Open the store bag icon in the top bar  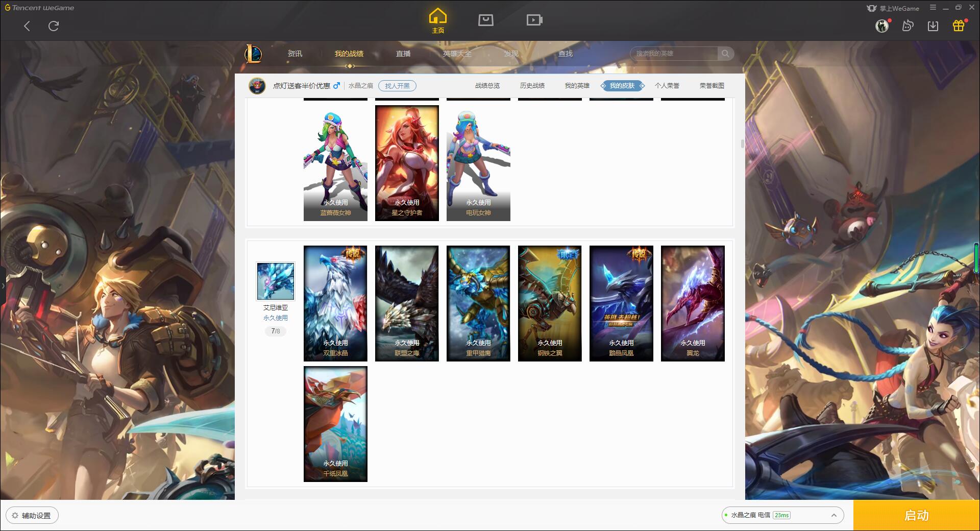coord(485,20)
